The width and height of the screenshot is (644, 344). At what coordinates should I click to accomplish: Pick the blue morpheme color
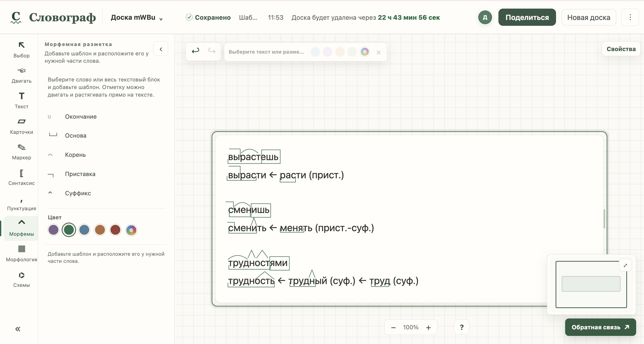coord(84,230)
